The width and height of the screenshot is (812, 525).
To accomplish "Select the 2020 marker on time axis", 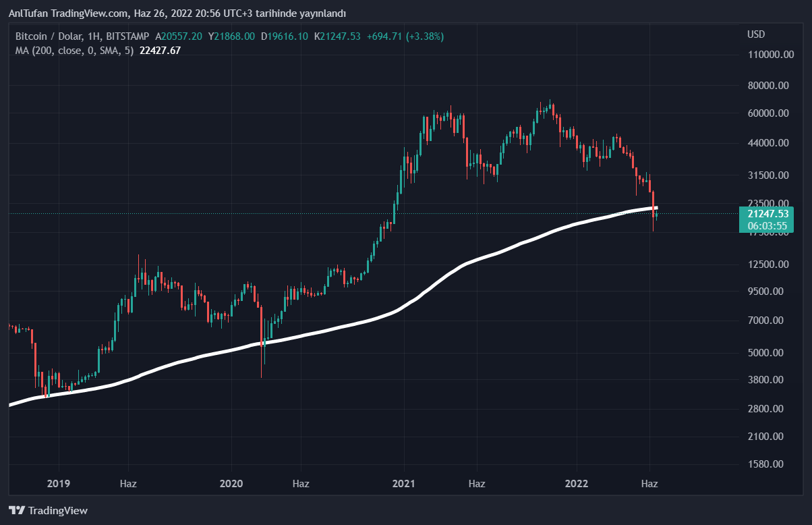I will [231, 484].
